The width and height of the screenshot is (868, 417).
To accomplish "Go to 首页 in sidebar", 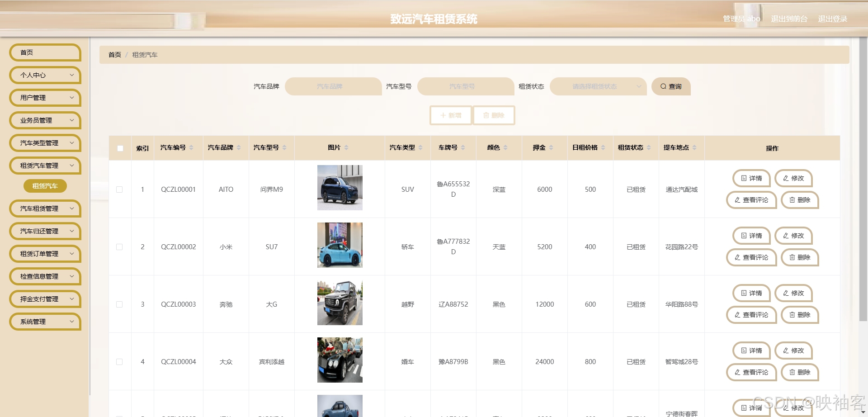I will coord(45,52).
